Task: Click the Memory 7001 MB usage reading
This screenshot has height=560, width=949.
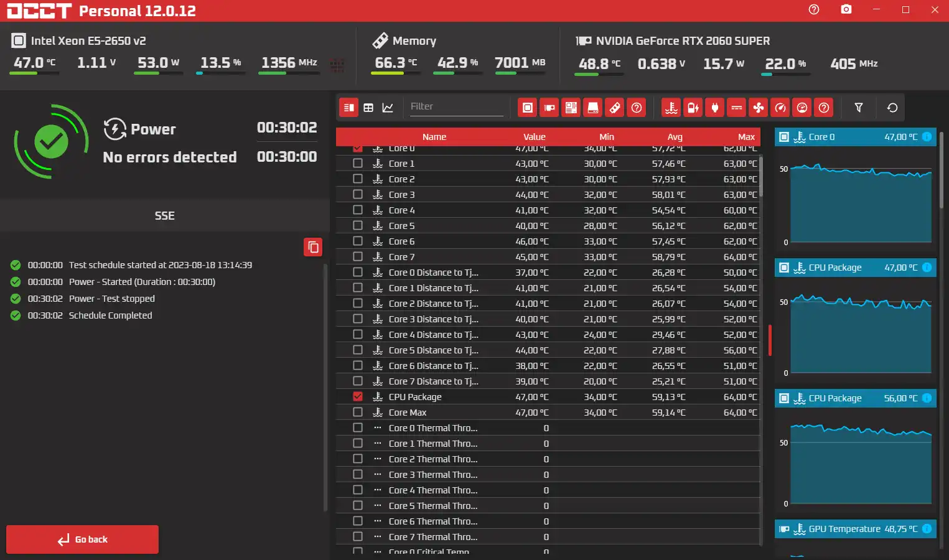Action: pos(520,63)
